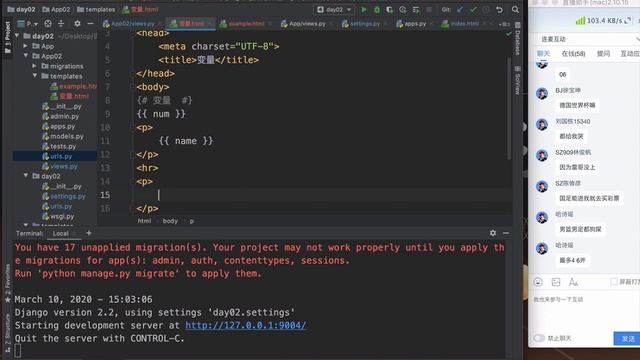The image size is (640, 360).
Task: Click templates in the navigation breadcrumb
Action: (96, 9)
